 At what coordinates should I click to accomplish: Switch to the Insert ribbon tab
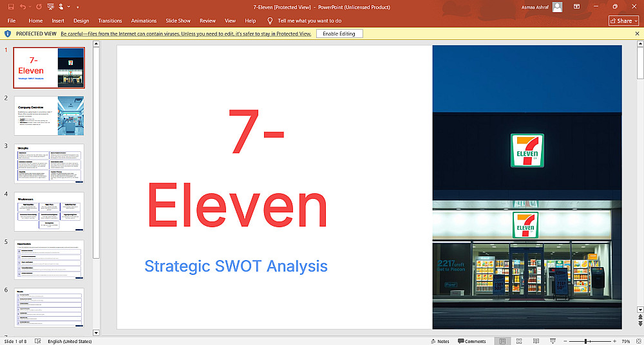point(58,21)
